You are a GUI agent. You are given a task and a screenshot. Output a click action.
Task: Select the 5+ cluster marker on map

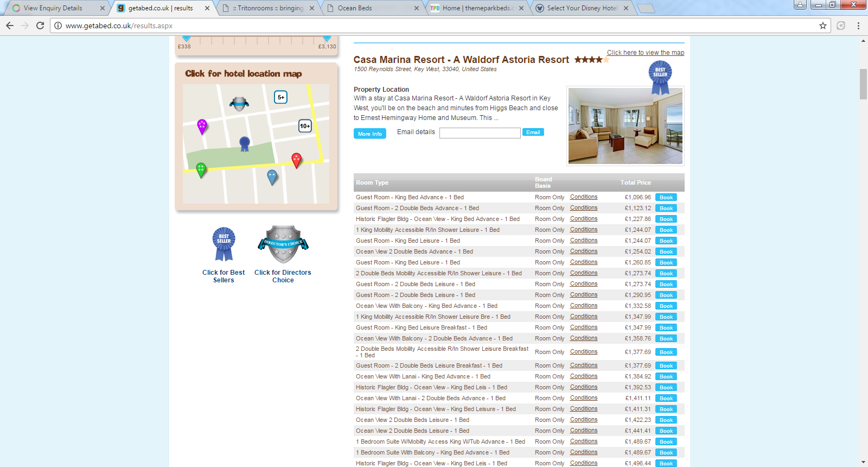tap(280, 97)
